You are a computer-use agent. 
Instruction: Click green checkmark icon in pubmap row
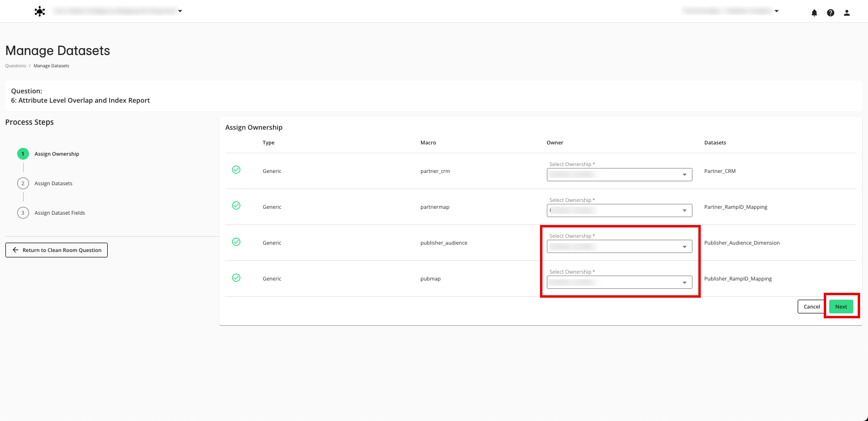pos(236,278)
